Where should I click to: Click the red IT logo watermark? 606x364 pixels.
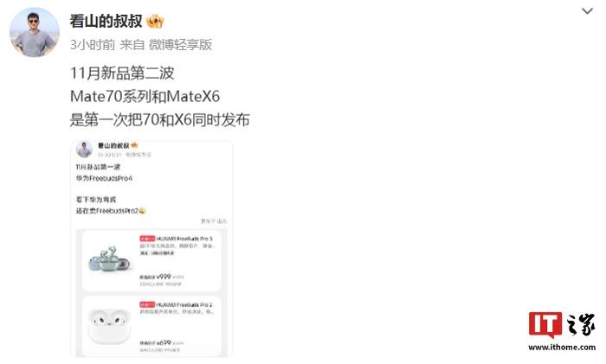pos(545,324)
